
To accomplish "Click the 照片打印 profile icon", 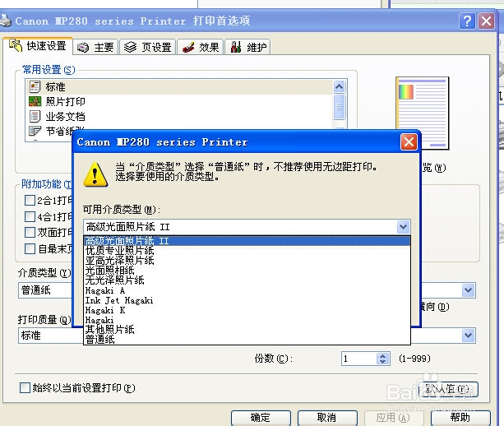I will (x=35, y=102).
